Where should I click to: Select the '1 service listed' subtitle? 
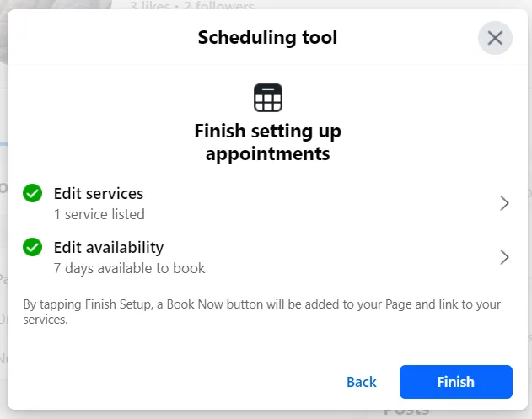pyautogui.click(x=99, y=214)
